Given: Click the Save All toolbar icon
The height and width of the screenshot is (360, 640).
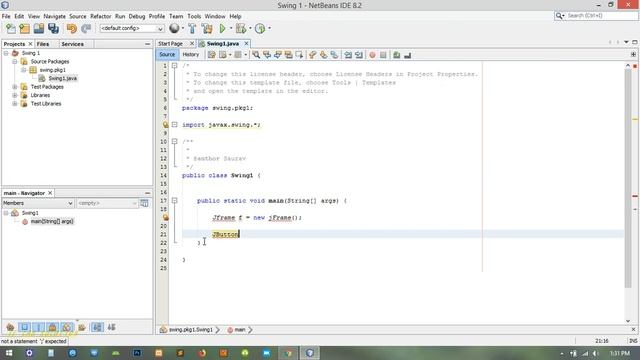Looking at the screenshot, I should (x=53, y=29).
